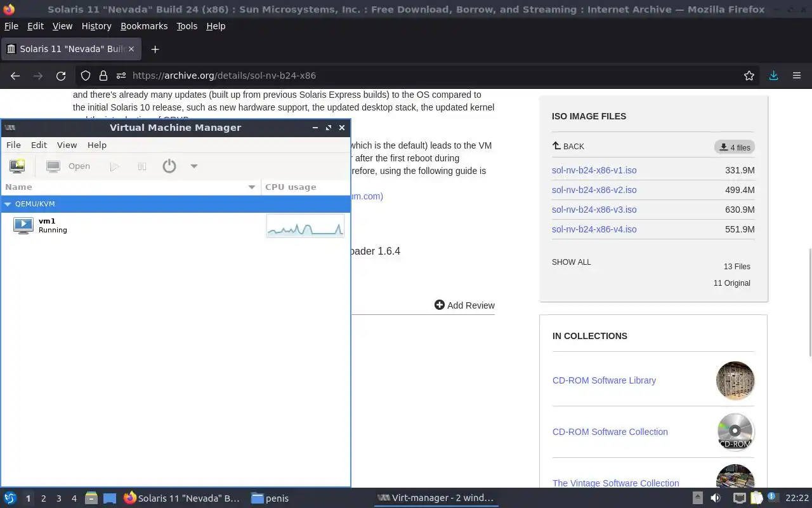
Task: Go back in Firefox
Action: point(15,76)
